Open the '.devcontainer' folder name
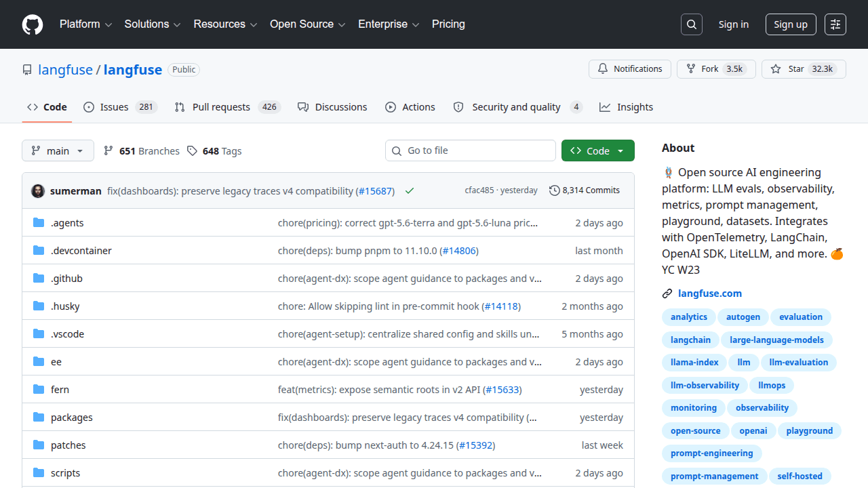This screenshot has width=868, height=488. (x=81, y=251)
